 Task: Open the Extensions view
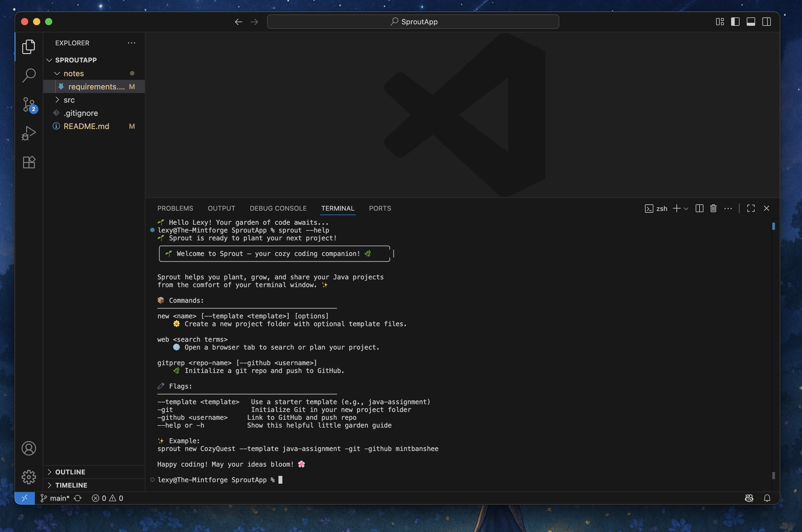[29, 162]
